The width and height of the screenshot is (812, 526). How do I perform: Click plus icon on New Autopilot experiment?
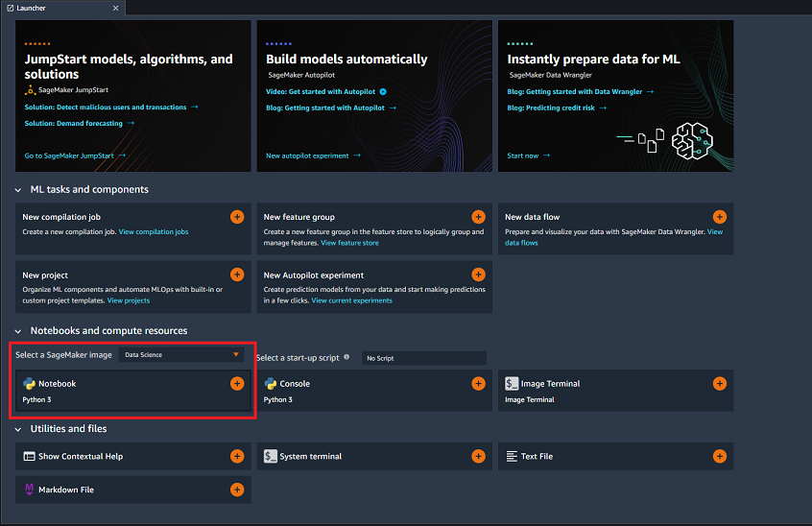point(479,275)
